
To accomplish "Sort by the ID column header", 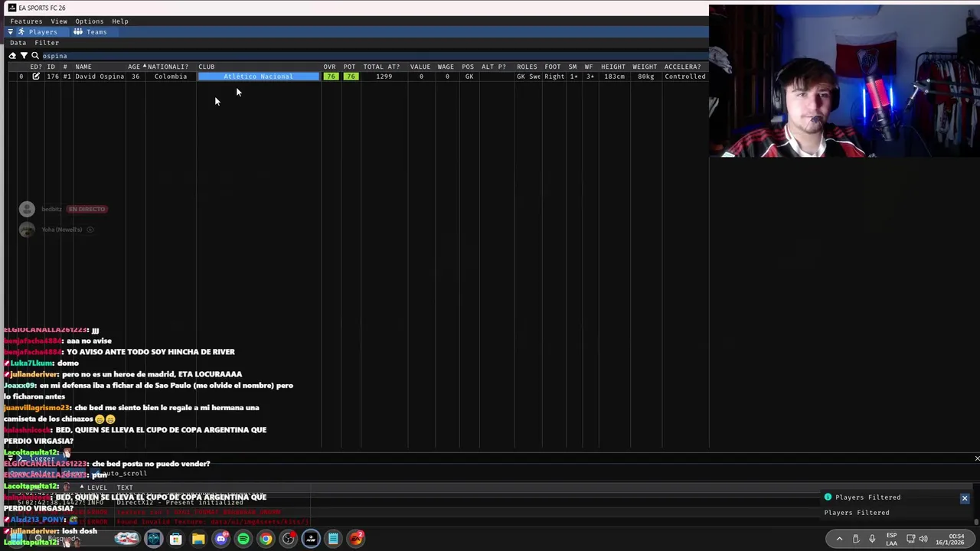I will (51, 67).
